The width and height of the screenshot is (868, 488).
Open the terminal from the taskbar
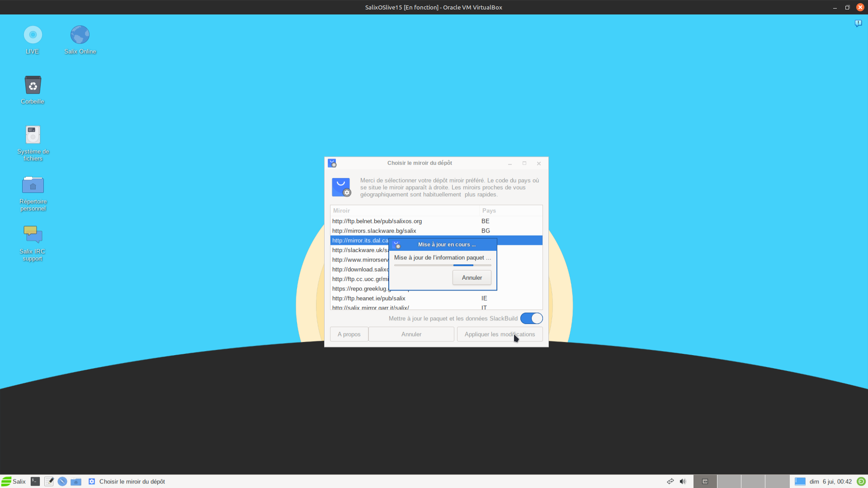point(35,481)
